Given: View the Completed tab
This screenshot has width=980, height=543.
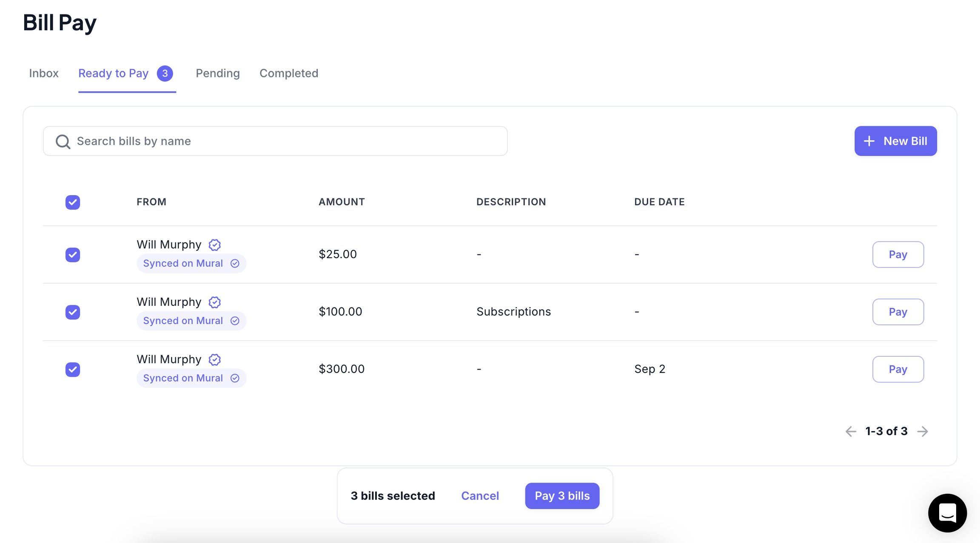Looking at the screenshot, I should tap(288, 73).
